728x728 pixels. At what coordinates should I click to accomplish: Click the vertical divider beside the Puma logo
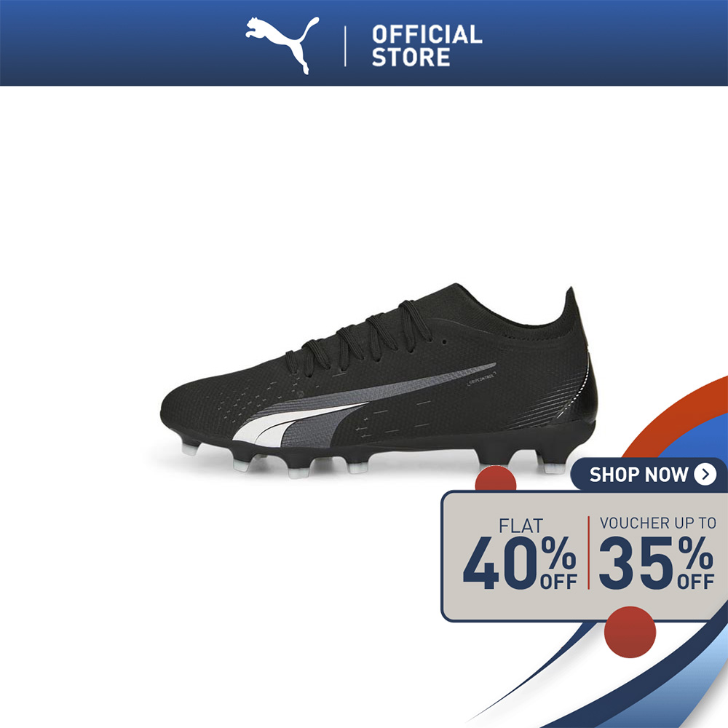(x=345, y=46)
